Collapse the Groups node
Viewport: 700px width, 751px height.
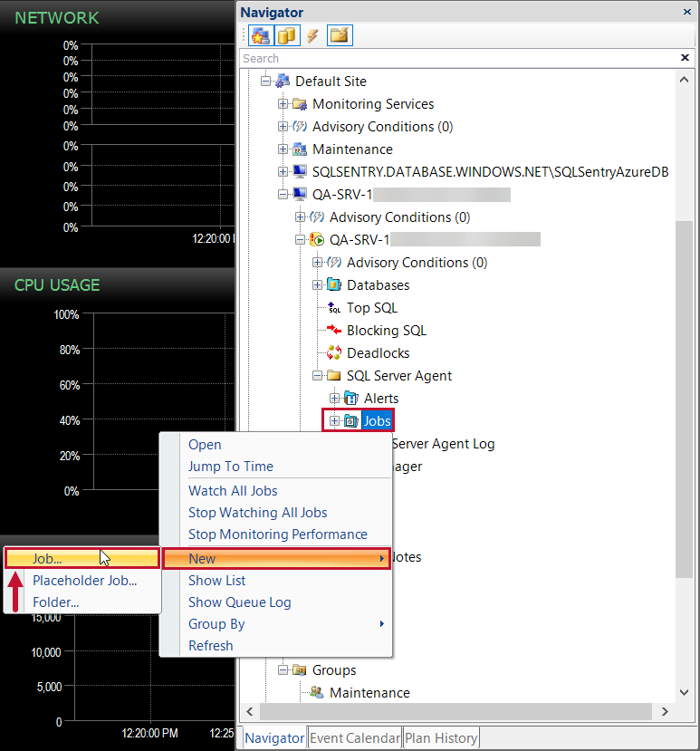[283, 670]
